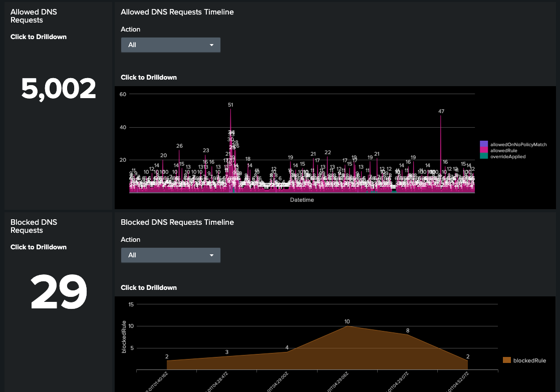Toggle allowedRule series via its legend label
The height and width of the screenshot is (392, 560).
click(503, 150)
